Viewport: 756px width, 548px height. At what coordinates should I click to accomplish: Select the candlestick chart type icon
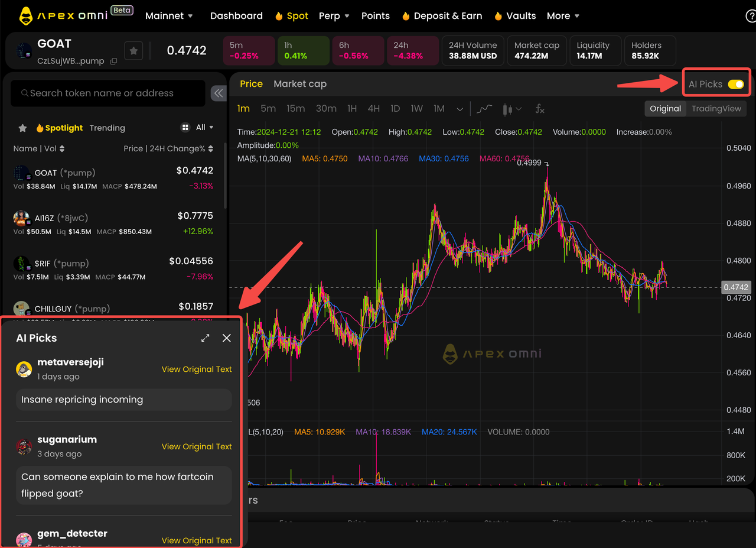click(x=507, y=109)
